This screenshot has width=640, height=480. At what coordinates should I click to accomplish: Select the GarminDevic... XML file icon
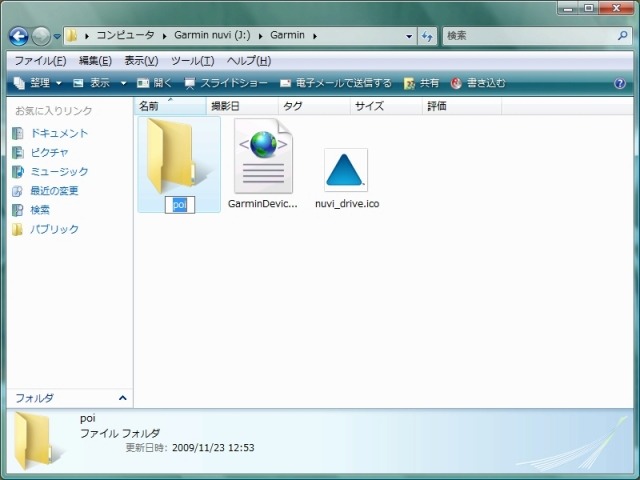(263, 156)
